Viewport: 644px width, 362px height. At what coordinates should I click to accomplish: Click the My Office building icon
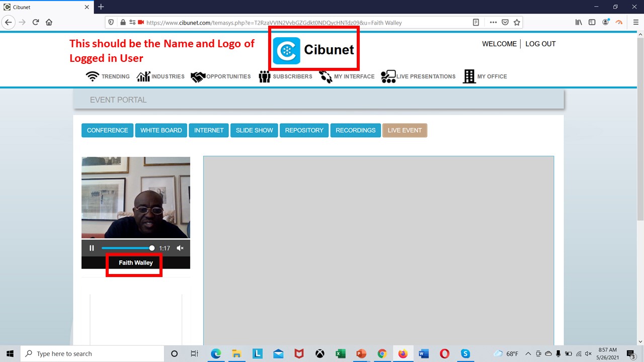(469, 76)
